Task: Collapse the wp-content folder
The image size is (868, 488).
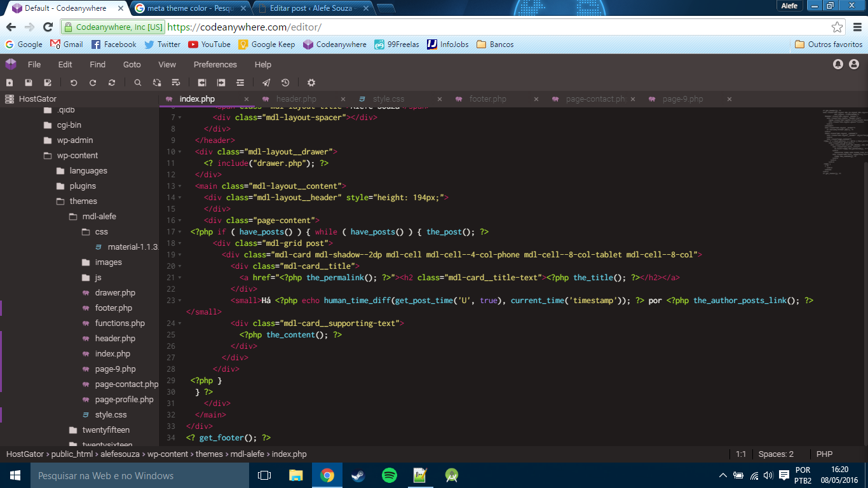Action: pos(48,156)
